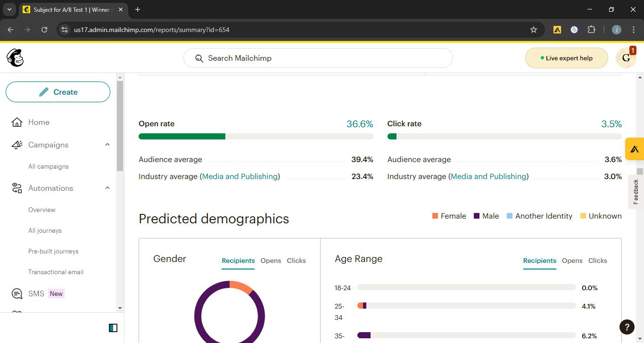Image resolution: width=644 pixels, height=343 pixels.
Task: Open the help question mark button
Action: click(x=627, y=327)
